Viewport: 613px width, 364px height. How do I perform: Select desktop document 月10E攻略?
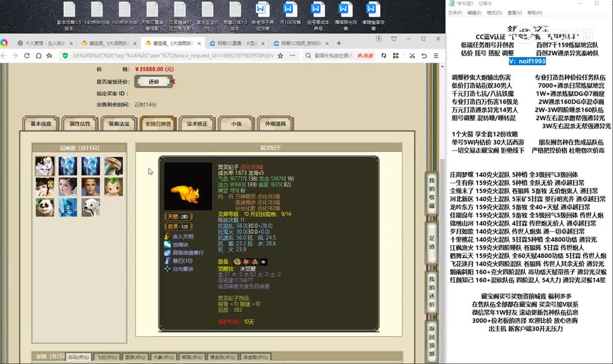(x=290, y=14)
